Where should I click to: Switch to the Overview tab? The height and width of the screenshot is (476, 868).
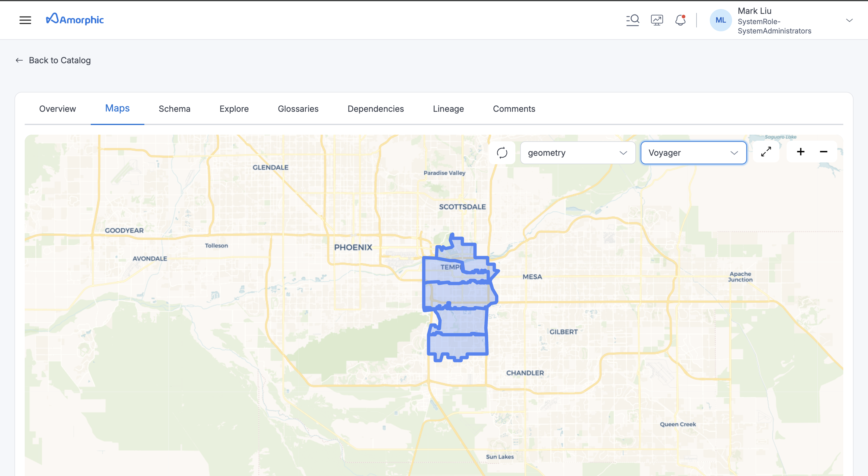click(x=58, y=109)
